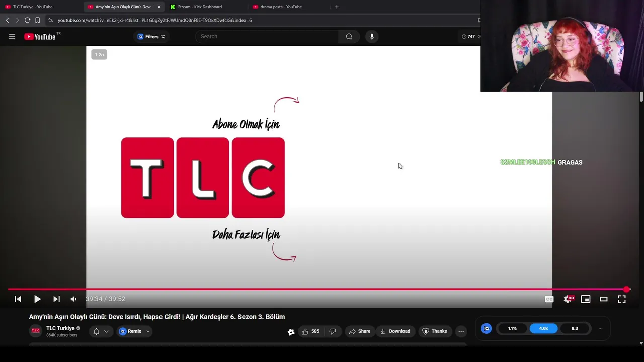Click the 39:34 / 39:52 time display

[105, 299]
